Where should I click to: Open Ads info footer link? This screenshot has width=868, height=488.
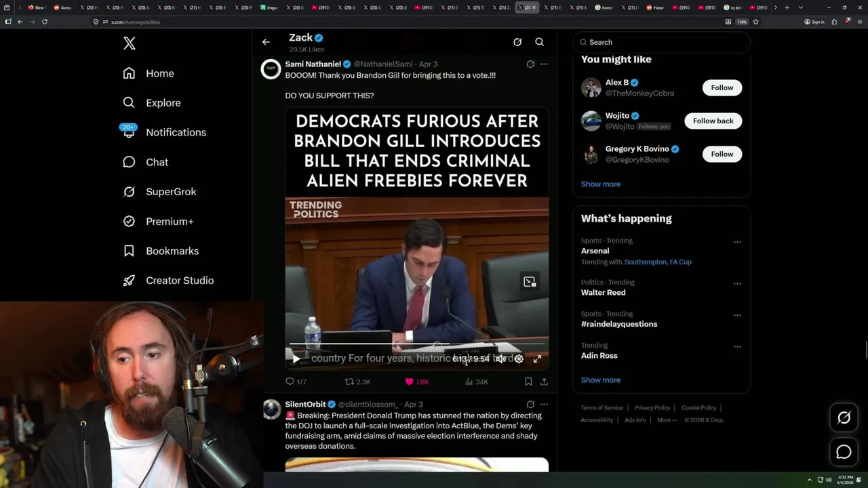tap(635, 420)
